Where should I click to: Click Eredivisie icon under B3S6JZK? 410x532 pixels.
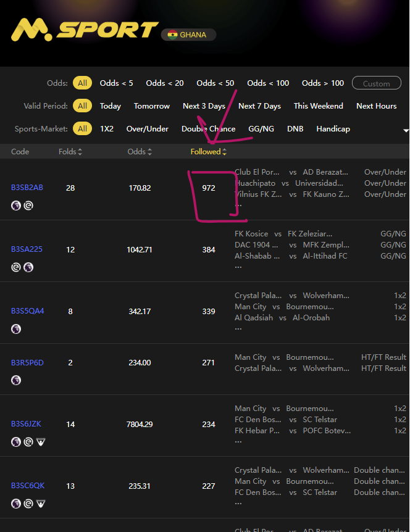tap(28, 442)
